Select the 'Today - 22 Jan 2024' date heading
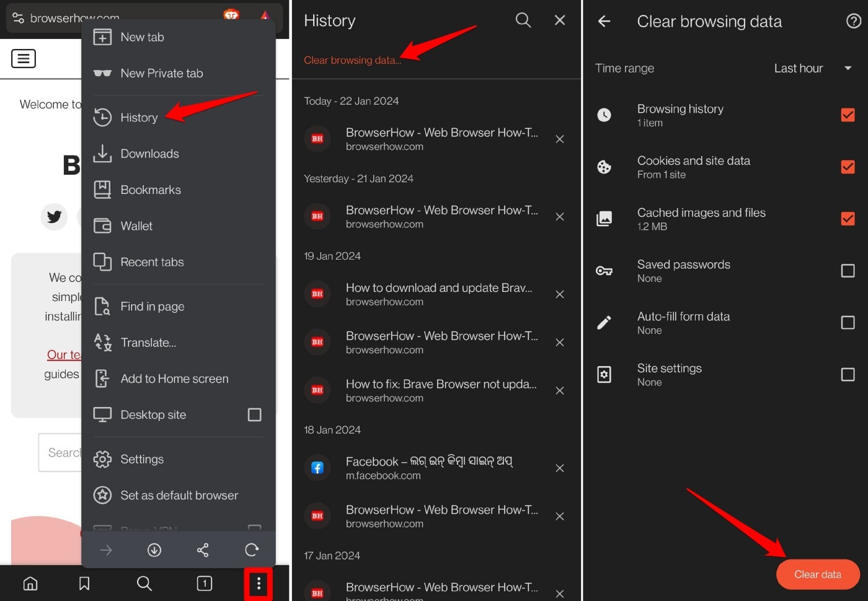 pyautogui.click(x=352, y=102)
